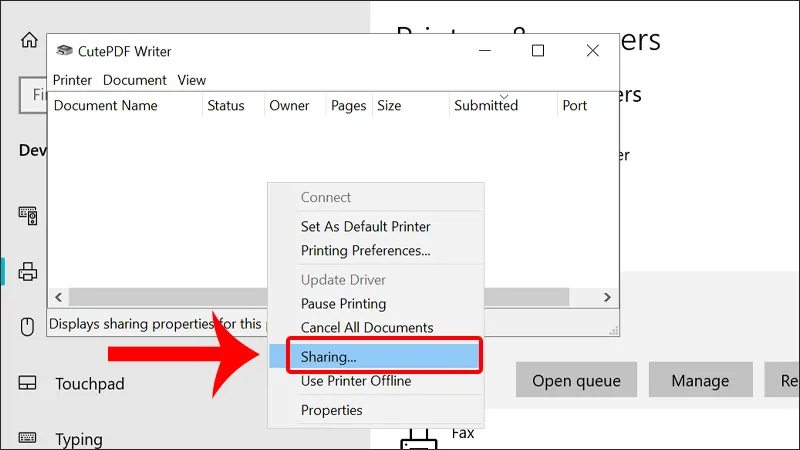Toggle Use Printer Offline option

(x=355, y=381)
